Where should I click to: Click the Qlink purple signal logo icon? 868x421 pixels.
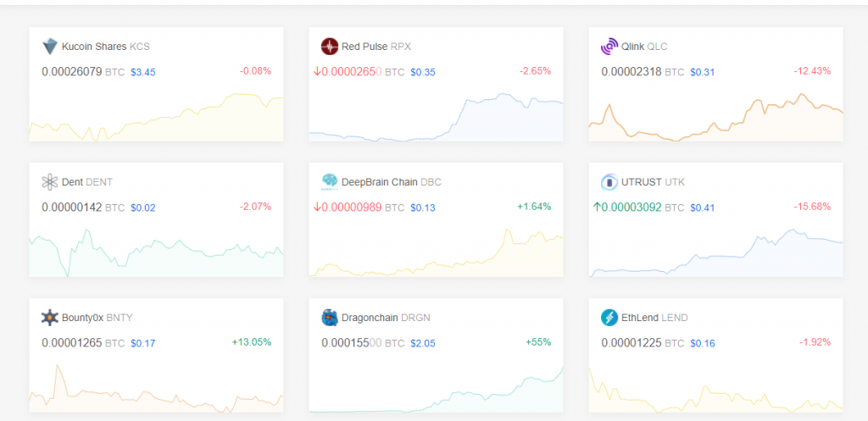point(609,47)
